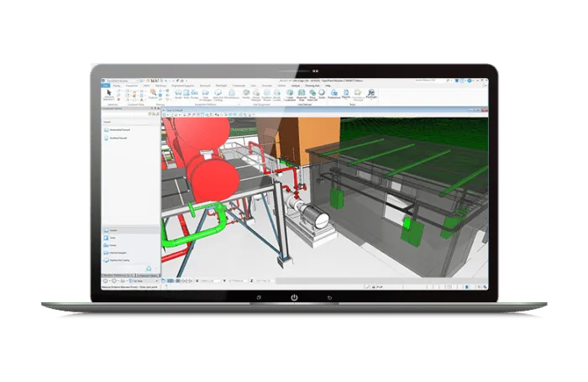Select the Element Selection arrow tool
The height and width of the screenshot is (382, 588).
pos(108,95)
